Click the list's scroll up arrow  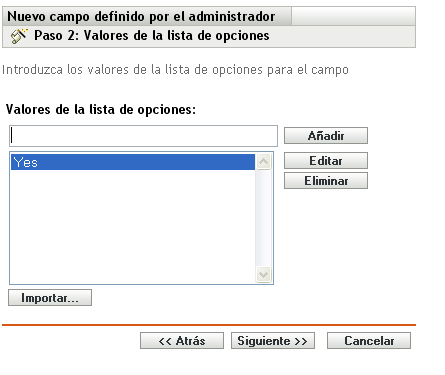[263, 162]
